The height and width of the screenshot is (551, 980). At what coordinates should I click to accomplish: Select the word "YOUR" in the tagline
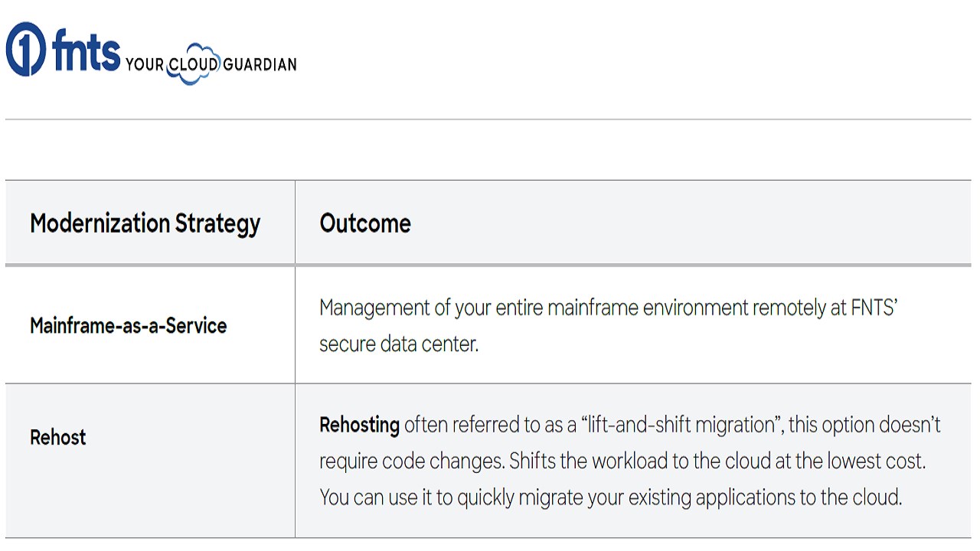coord(145,65)
